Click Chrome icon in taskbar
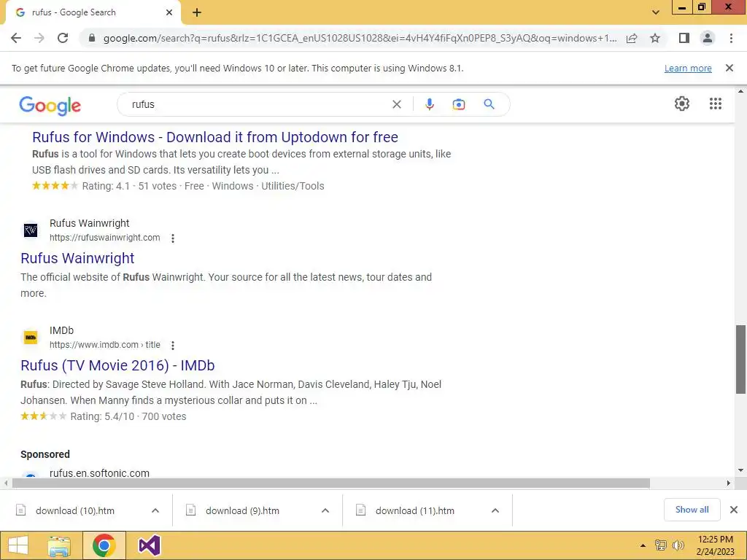 coord(104,545)
